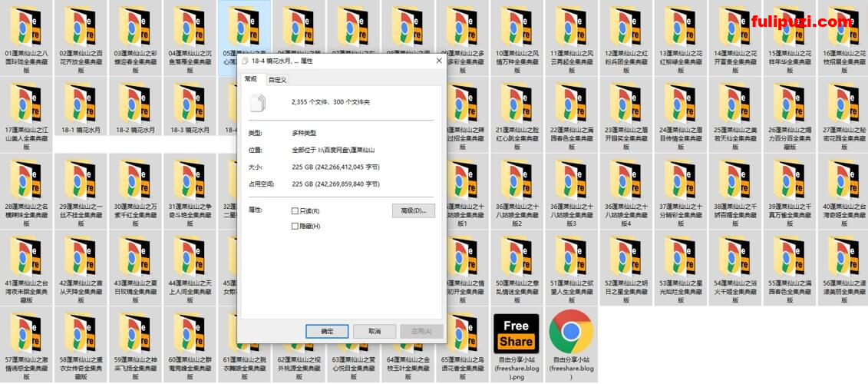Select folder 28蓬莱仙山之名模辣妹
868x384 pixels.
26,190
